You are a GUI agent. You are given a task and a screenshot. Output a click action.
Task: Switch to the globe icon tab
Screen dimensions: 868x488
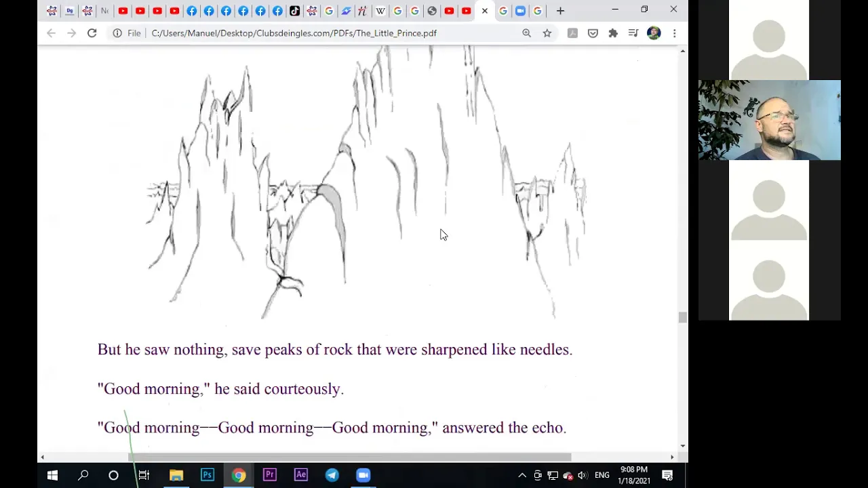pos(431,11)
